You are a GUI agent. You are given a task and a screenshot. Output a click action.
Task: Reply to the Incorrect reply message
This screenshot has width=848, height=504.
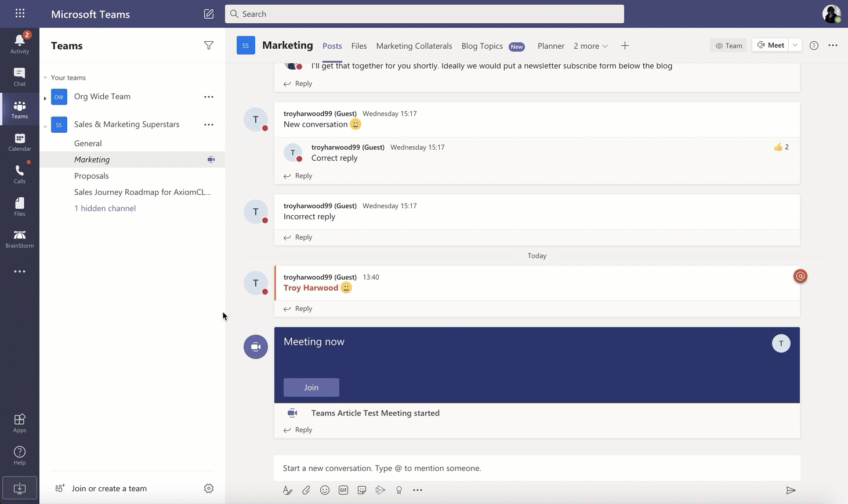tap(298, 237)
